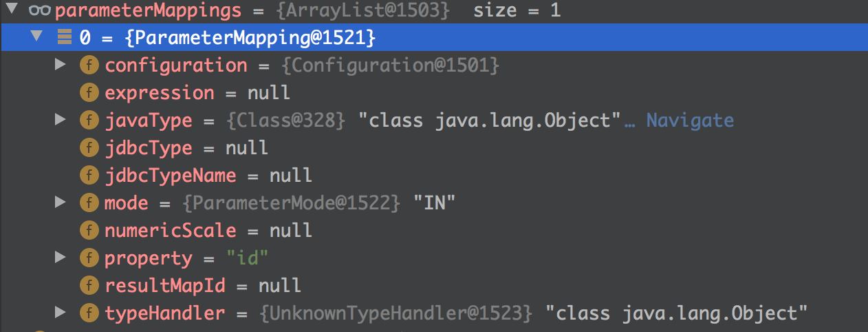This screenshot has height=332, width=868.
Task: Select the property "id" value
Action: click(246, 258)
